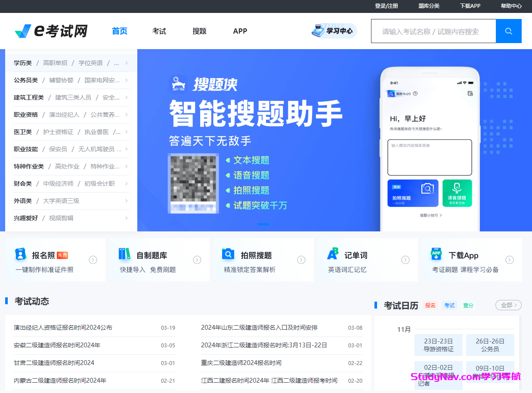
Task: Click the search magnifier icon
Action: [x=509, y=31]
